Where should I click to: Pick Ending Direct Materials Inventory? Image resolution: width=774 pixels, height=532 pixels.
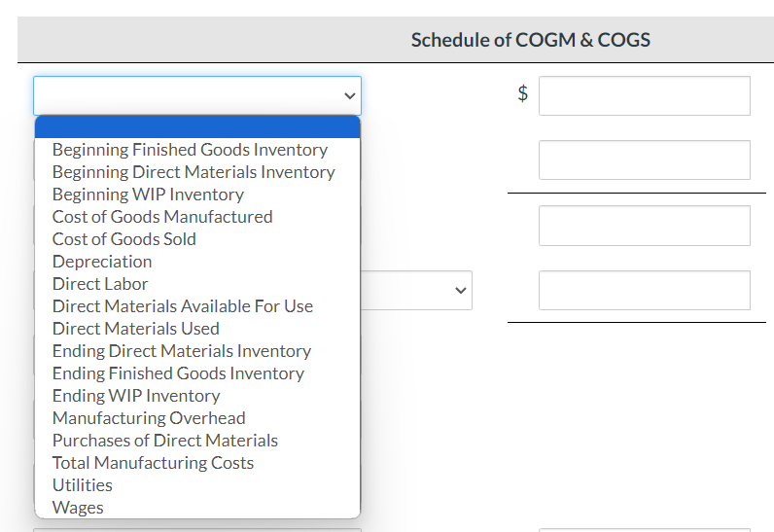coord(182,351)
